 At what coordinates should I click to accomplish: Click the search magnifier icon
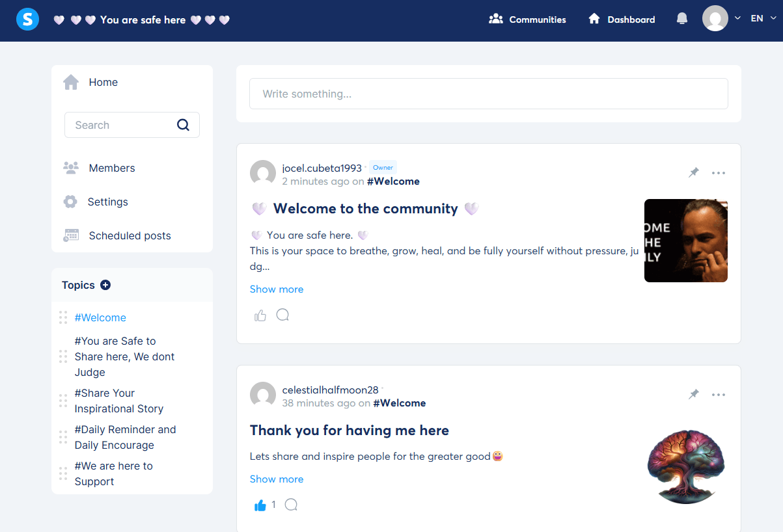click(183, 125)
